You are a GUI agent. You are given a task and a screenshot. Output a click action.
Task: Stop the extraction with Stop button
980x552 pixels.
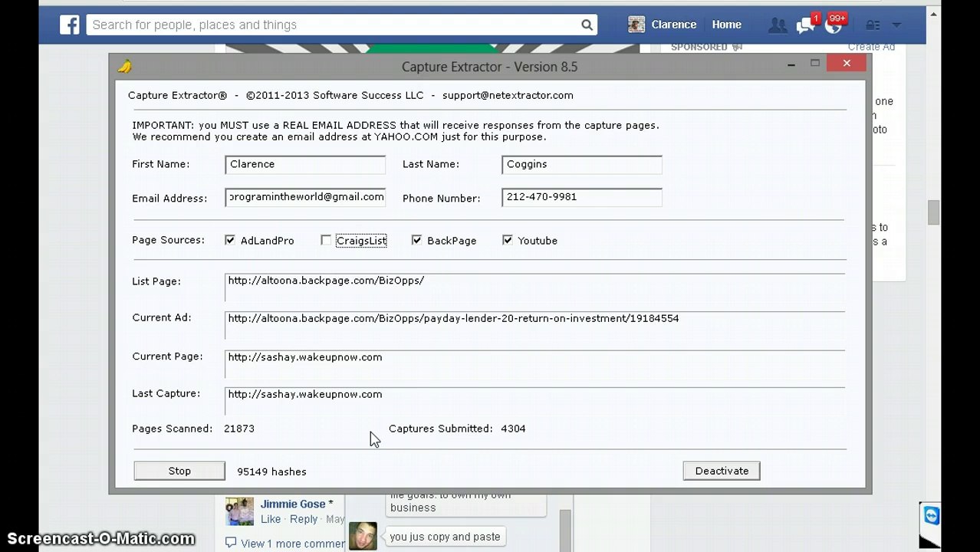click(x=179, y=471)
